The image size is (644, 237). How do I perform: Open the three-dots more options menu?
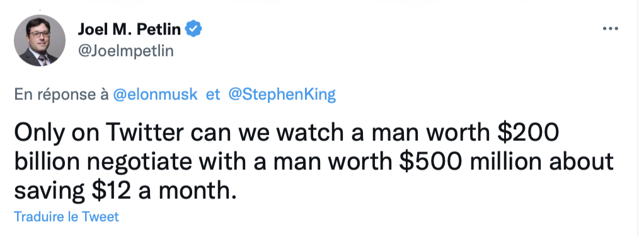(x=611, y=29)
